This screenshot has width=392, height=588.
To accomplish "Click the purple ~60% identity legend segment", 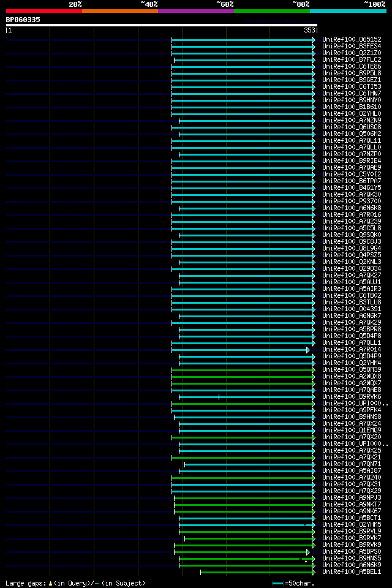I will 196,11.
